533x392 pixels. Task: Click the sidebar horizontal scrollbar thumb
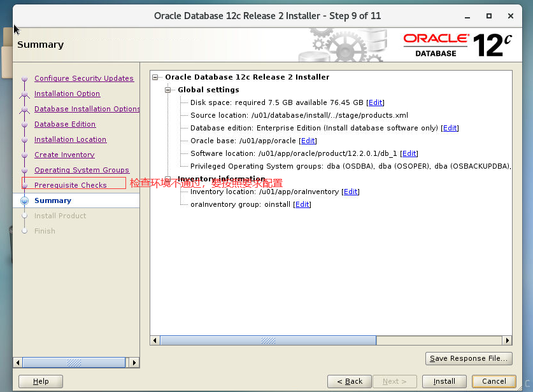click(74, 363)
